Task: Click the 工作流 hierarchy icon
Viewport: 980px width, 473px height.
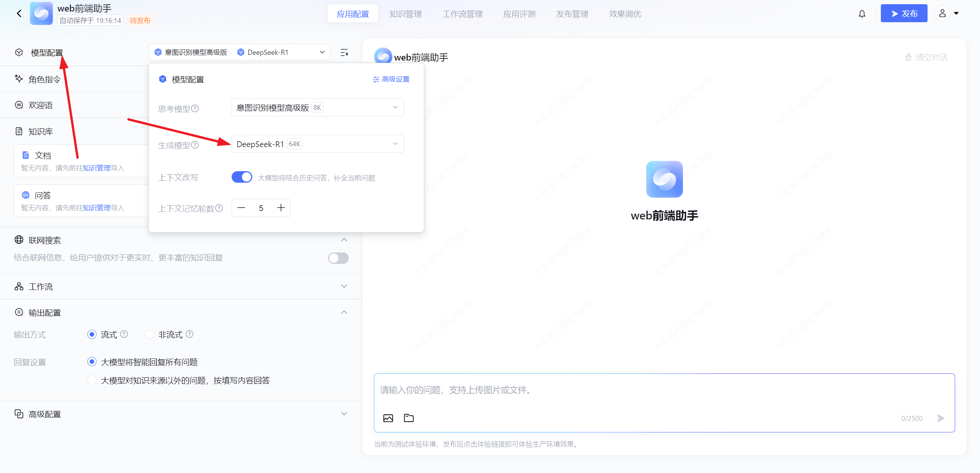Action: (x=19, y=286)
